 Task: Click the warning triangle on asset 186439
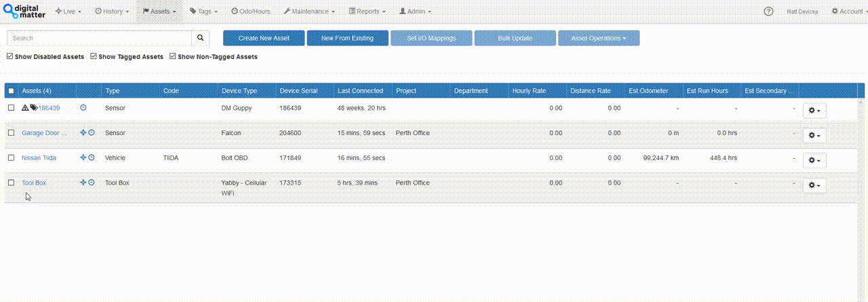(25, 108)
